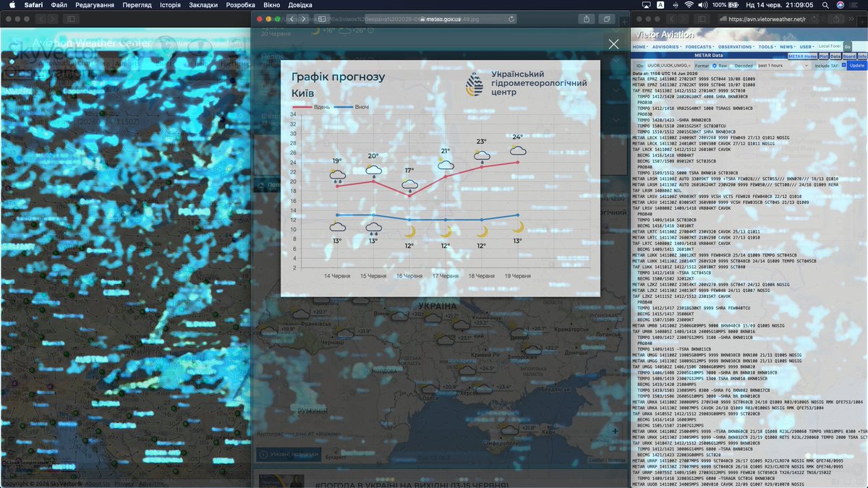Expand OBSERVATIONS menu on Vietor Aviation
Viewport: 868px width, 488px height.
click(x=736, y=47)
